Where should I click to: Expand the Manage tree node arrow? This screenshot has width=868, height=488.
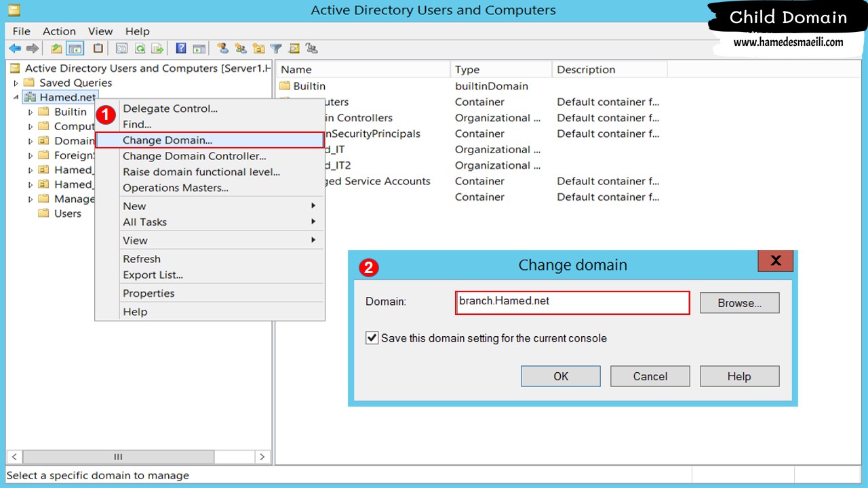(x=31, y=199)
